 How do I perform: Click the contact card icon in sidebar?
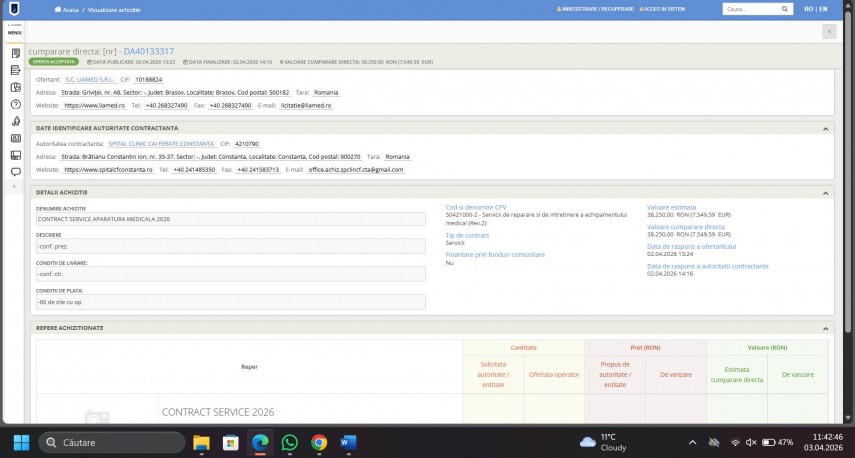[x=15, y=138]
